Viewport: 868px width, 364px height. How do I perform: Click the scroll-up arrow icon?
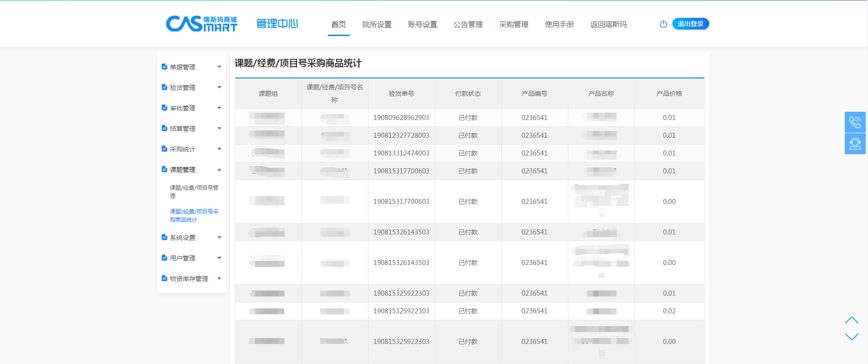pos(851,320)
